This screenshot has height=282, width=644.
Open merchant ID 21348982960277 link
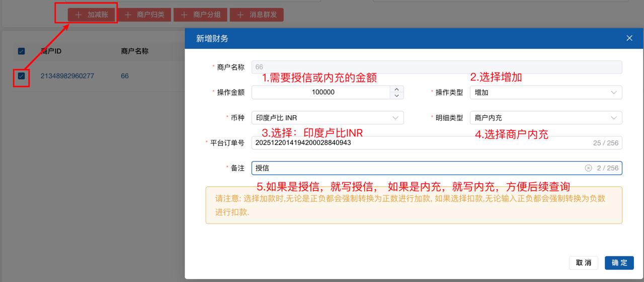coord(67,76)
